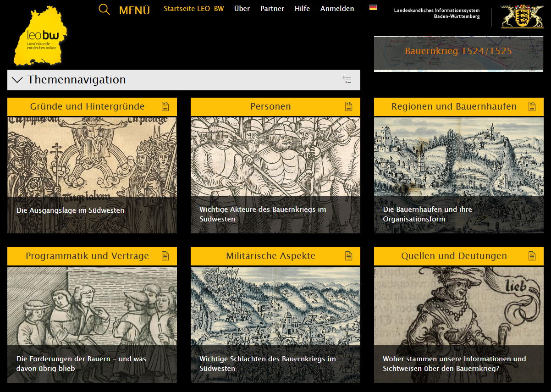This screenshot has height=392, width=551.
Task: Open Militärische Aspekte heading
Action: (x=270, y=256)
